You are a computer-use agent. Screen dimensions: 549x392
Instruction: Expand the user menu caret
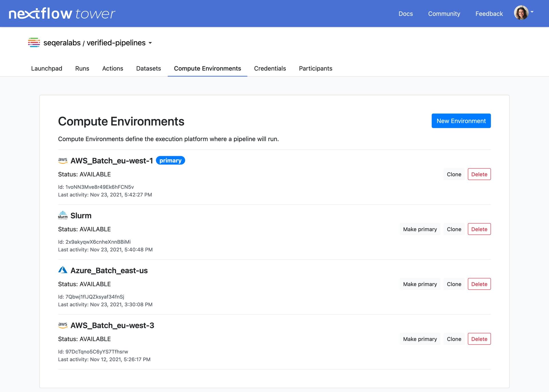[532, 12]
